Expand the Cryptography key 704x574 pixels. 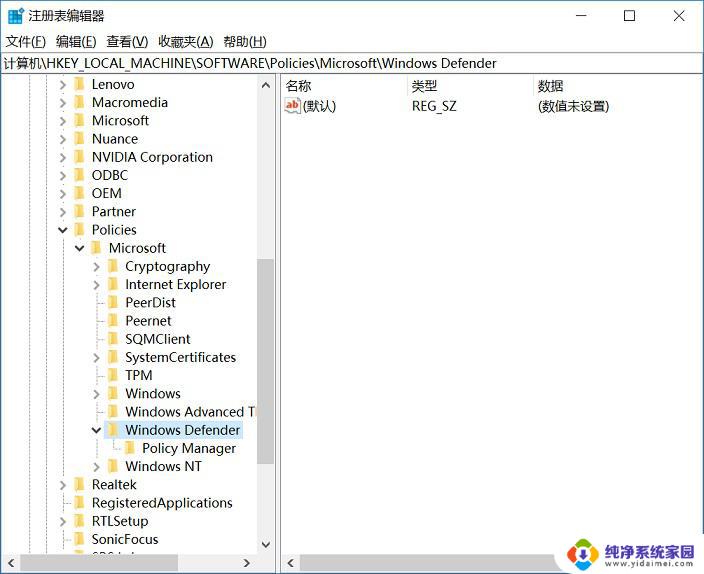[x=96, y=267]
